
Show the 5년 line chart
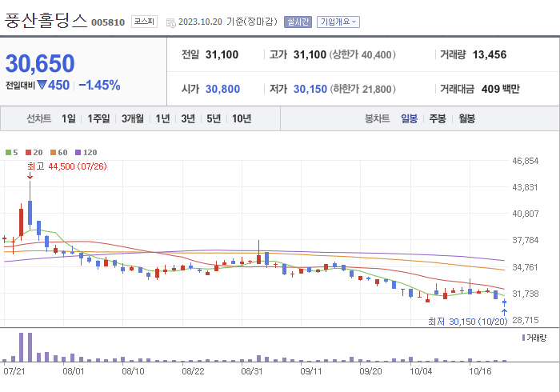coord(214,118)
